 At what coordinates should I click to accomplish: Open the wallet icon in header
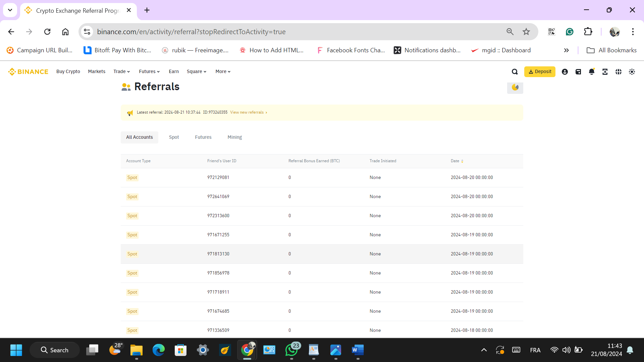click(578, 72)
